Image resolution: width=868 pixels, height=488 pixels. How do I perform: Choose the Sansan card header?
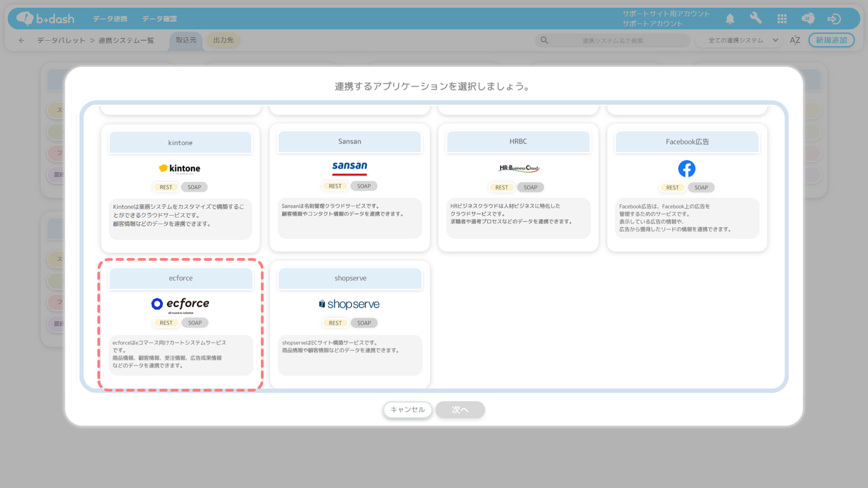(349, 141)
